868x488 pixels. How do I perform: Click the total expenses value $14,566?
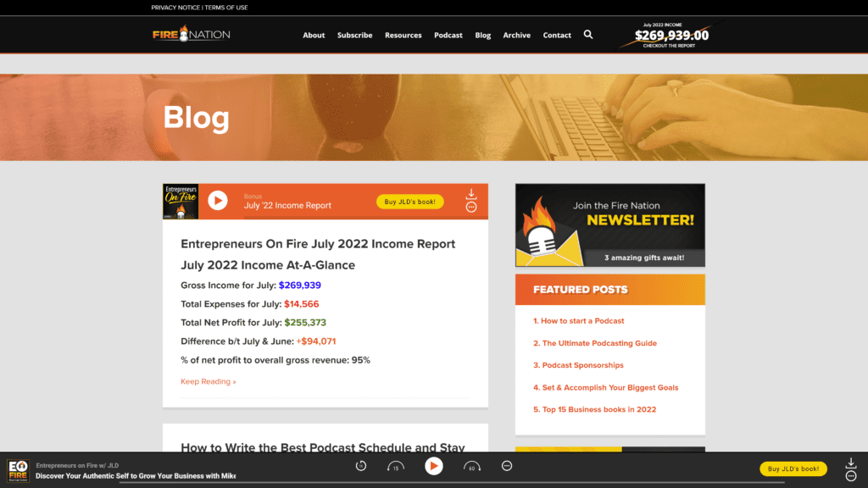[x=301, y=304]
